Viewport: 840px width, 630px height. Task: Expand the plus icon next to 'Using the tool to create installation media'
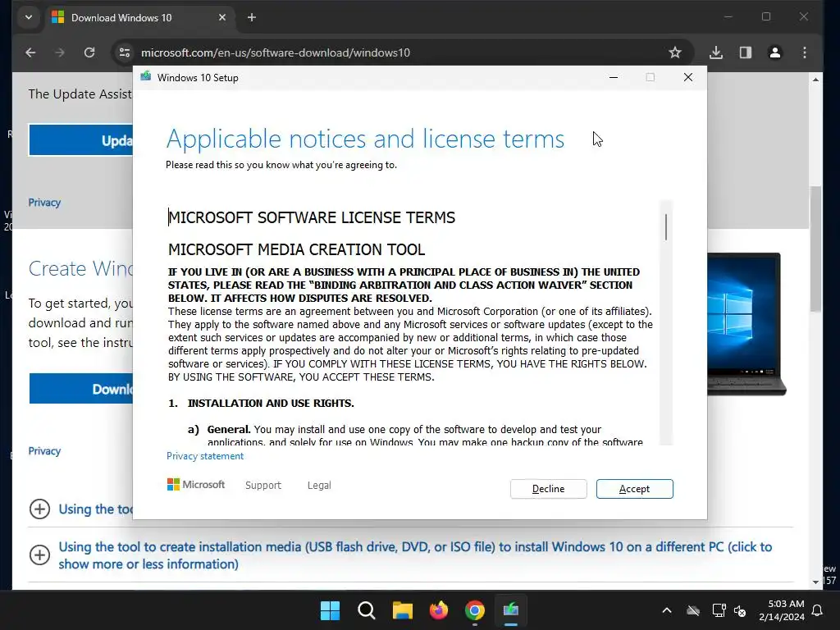[x=39, y=555]
